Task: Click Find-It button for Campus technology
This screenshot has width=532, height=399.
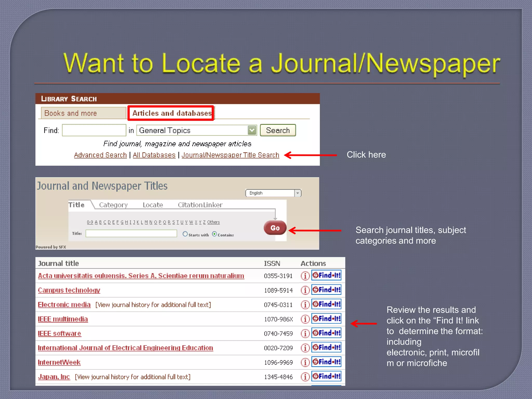Action: tap(327, 290)
